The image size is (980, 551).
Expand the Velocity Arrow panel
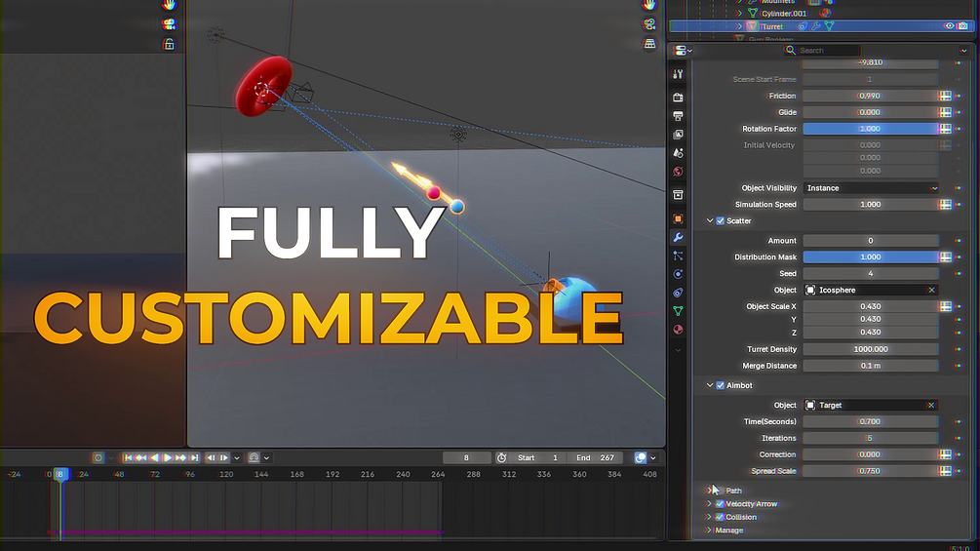(709, 503)
